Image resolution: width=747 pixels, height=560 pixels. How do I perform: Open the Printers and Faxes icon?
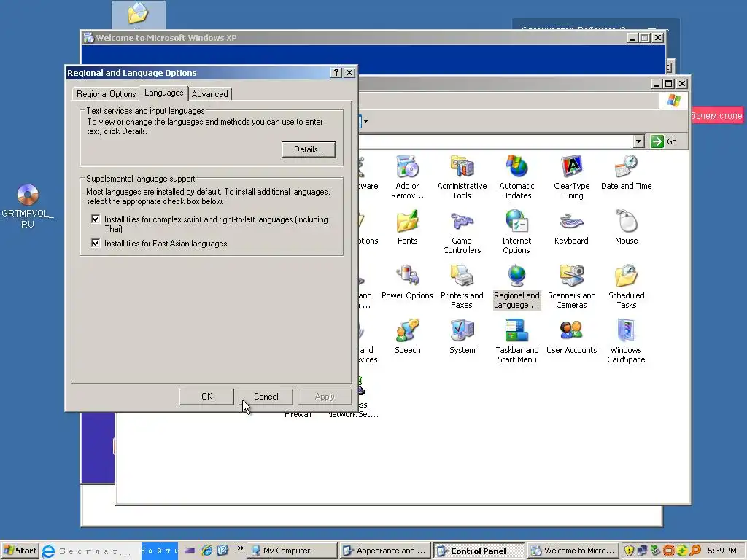pyautogui.click(x=462, y=286)
